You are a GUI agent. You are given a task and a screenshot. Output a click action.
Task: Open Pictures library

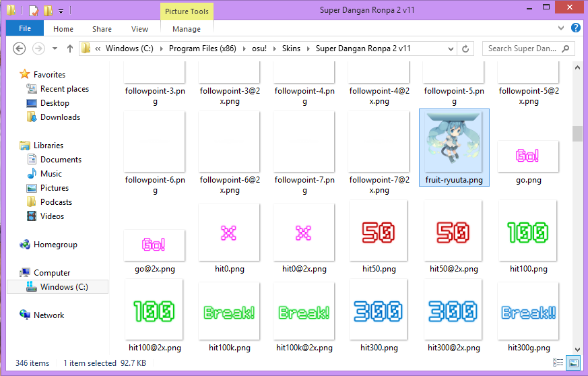pyautogui.click(x=55, y=188)
